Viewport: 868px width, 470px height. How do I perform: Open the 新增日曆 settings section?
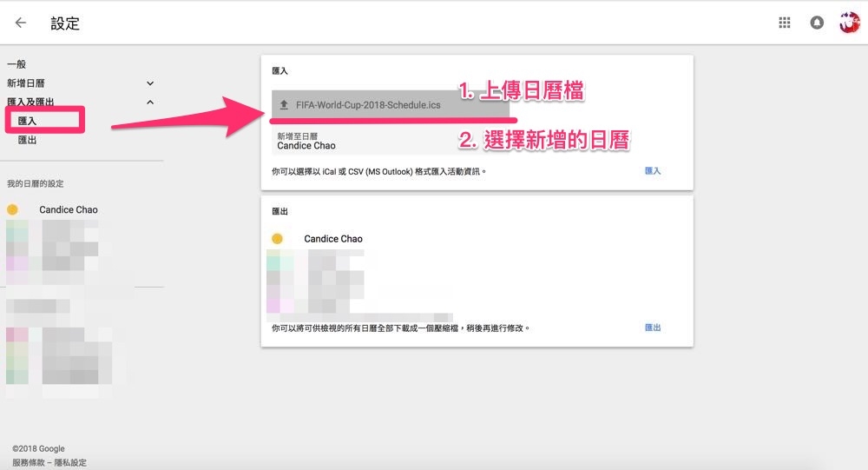tap(26, 83)
